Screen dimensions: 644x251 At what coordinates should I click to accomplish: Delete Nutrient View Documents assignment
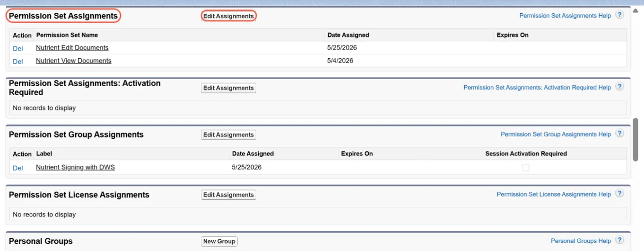[x=18, y=62]
